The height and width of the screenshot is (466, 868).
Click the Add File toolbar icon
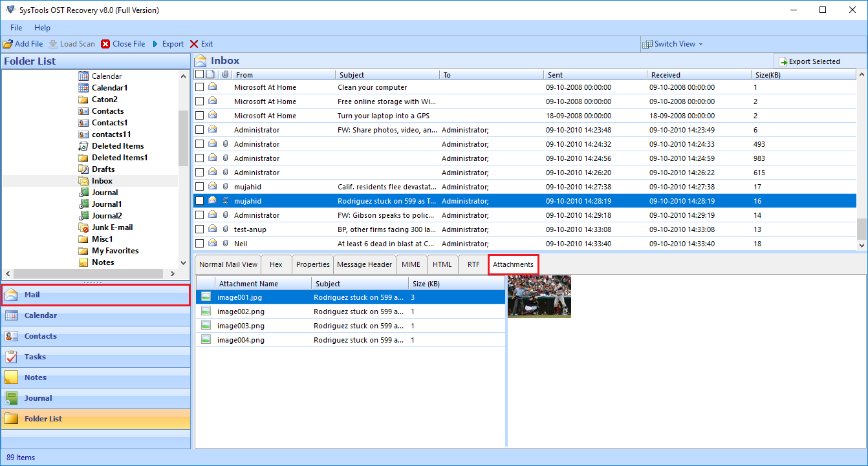8,44
